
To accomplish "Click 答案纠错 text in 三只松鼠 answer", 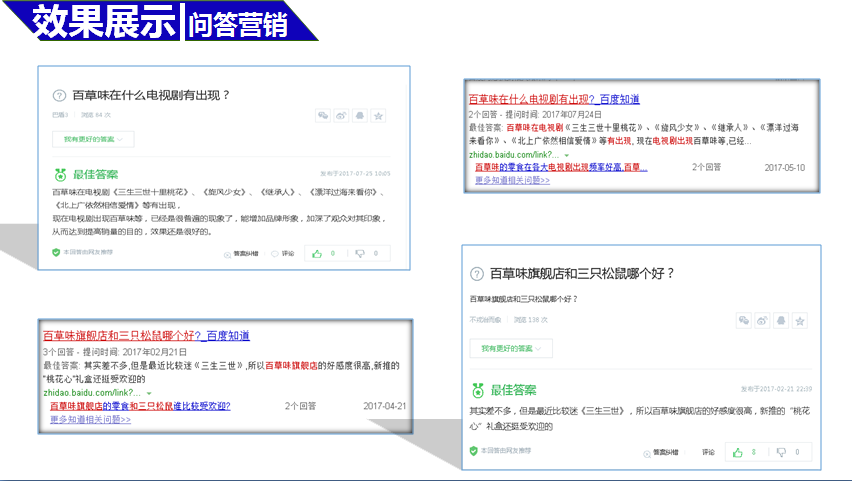I will [666, 452].
